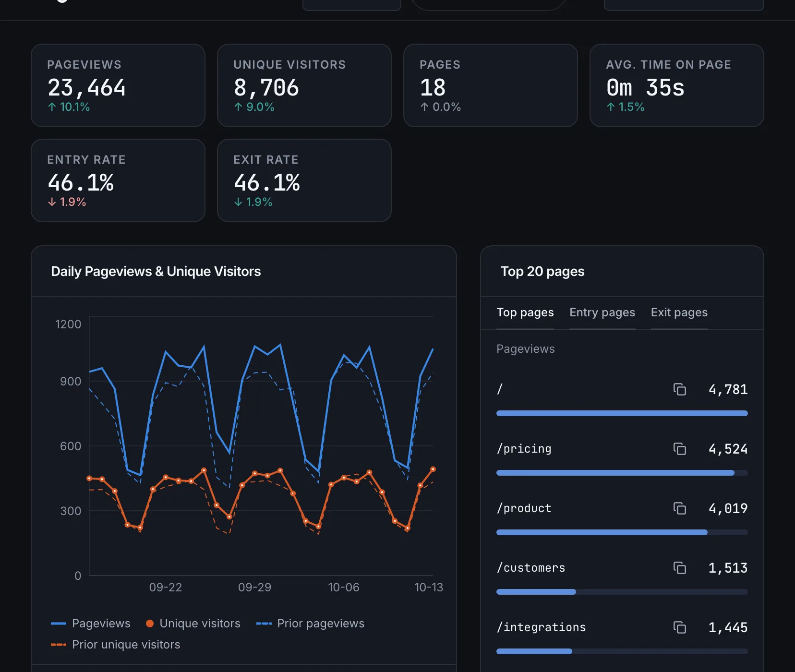Click the 4,781 pageviews value
Screen dimensions: 795x672
click(x=728, y=389)
